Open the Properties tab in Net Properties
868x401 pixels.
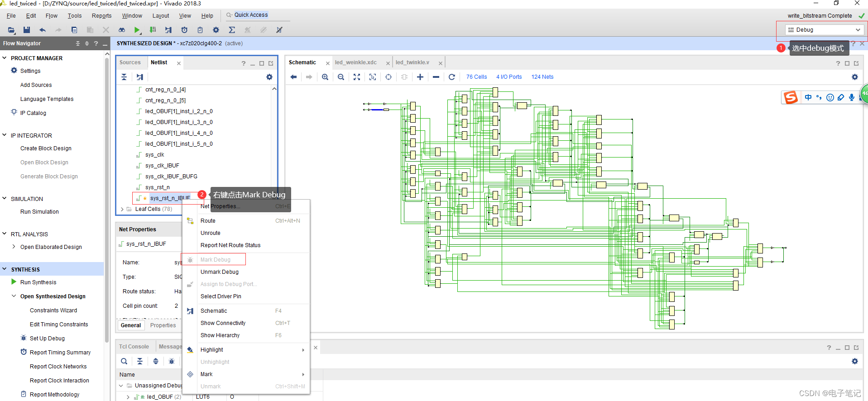(163, 325)
